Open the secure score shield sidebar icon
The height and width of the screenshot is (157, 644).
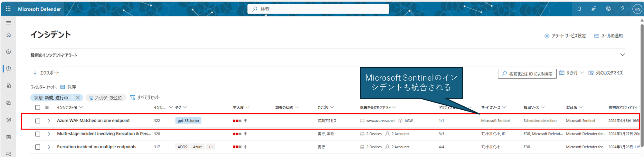pos(9,120)
